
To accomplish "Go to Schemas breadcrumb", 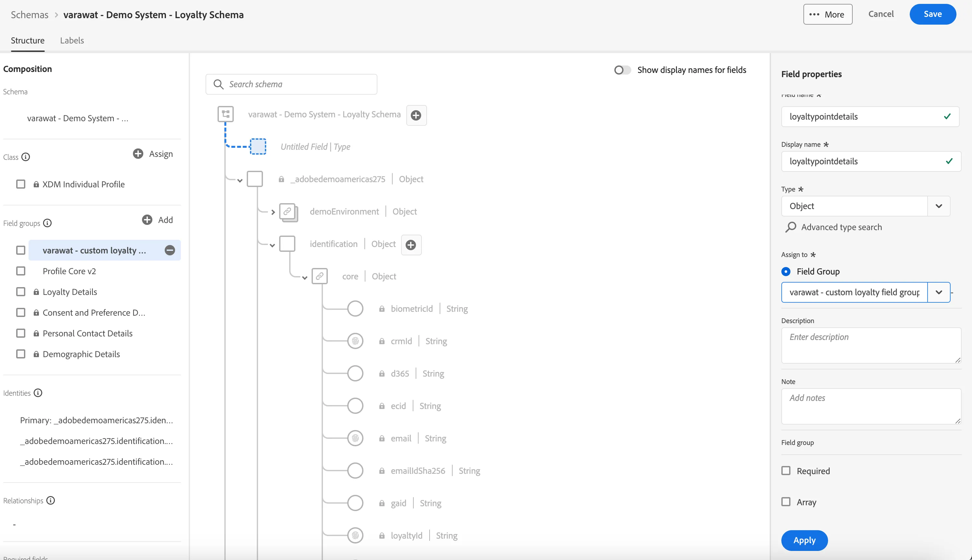I will pyautogui.click(x=30, y=15).
